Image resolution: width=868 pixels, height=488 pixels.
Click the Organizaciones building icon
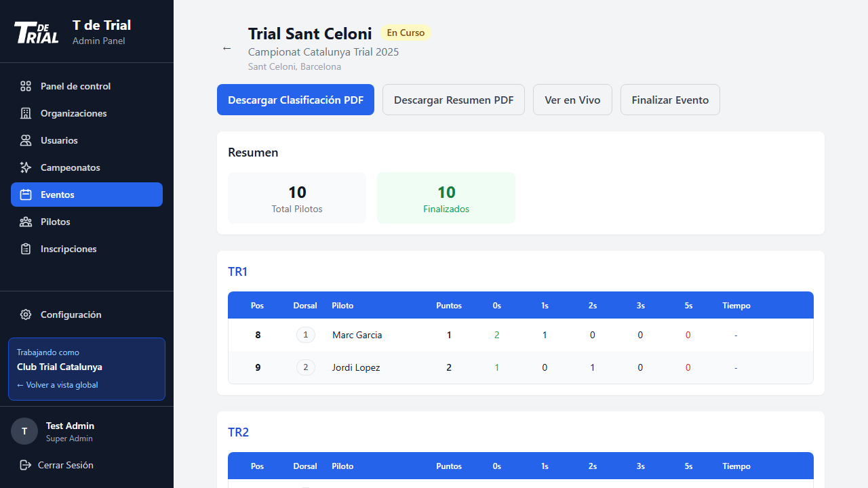[x=26, y=113]
